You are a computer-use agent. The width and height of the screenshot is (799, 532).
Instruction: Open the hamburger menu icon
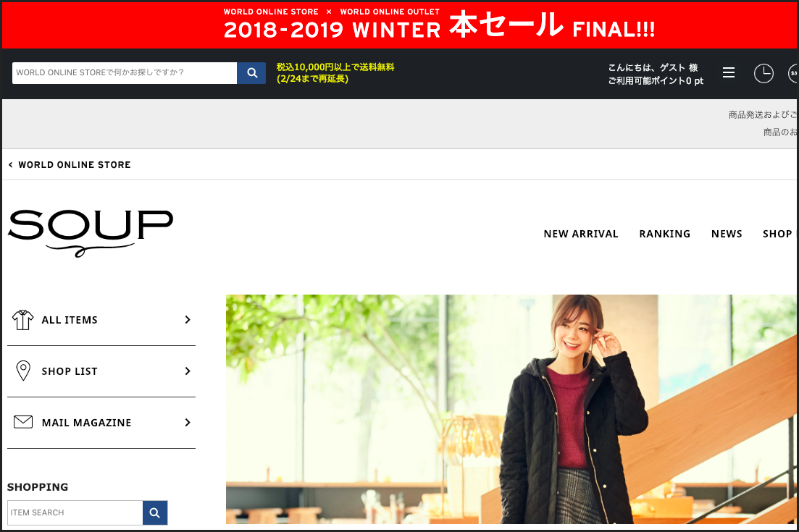729,73
